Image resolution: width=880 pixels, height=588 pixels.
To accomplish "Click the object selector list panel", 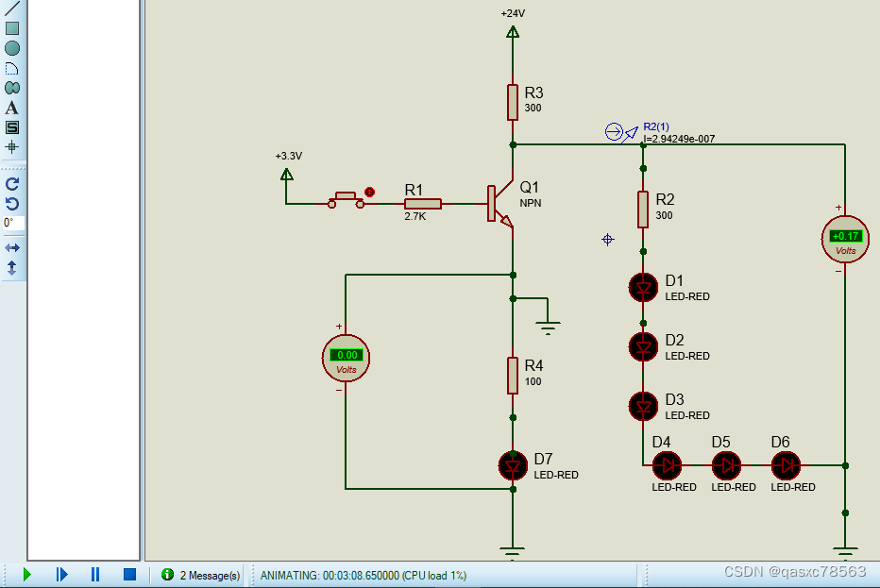I will (84, 279).
